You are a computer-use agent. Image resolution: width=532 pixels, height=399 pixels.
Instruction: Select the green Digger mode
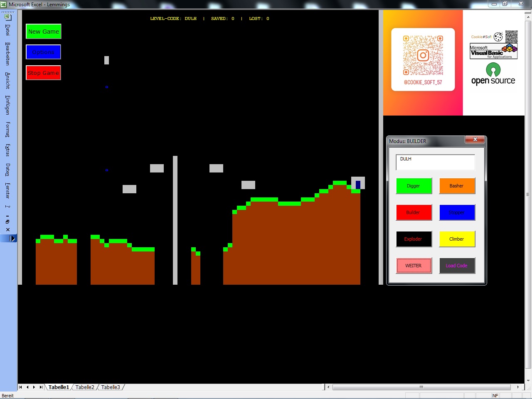point(414,186)
